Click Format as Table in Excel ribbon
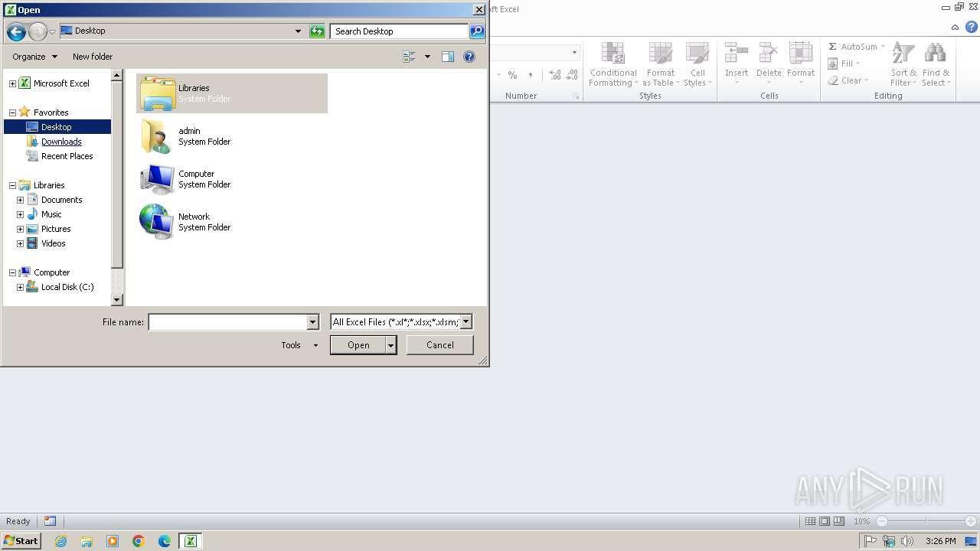 coord(660,65)
